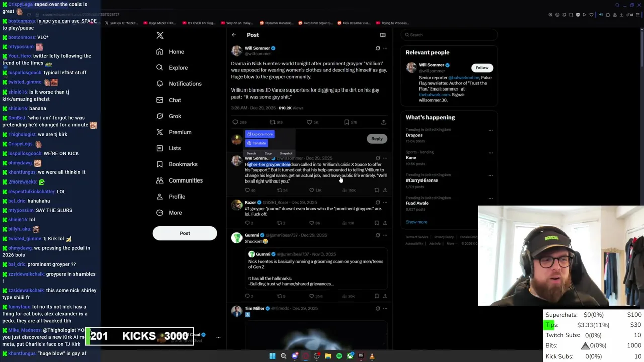Open reading view icon beside Post header
644x362 pixels.
point(383,35)
